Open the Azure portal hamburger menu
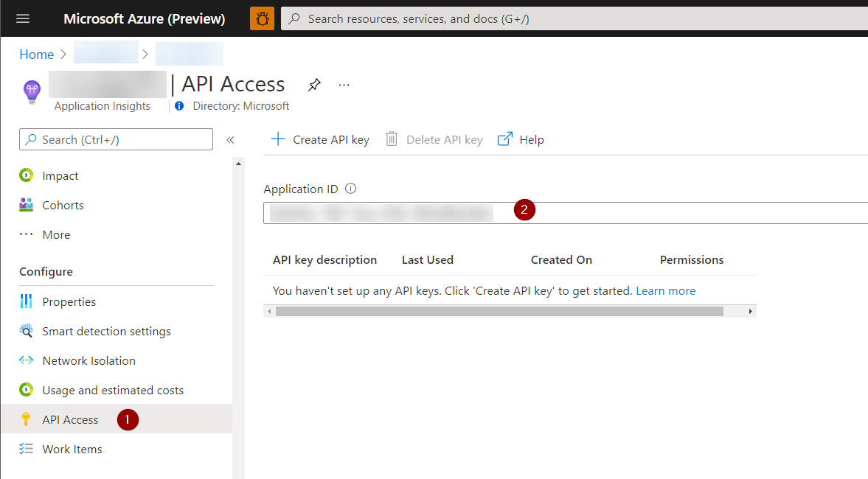This screenshot has height=479, width=868. click(23, 19)
